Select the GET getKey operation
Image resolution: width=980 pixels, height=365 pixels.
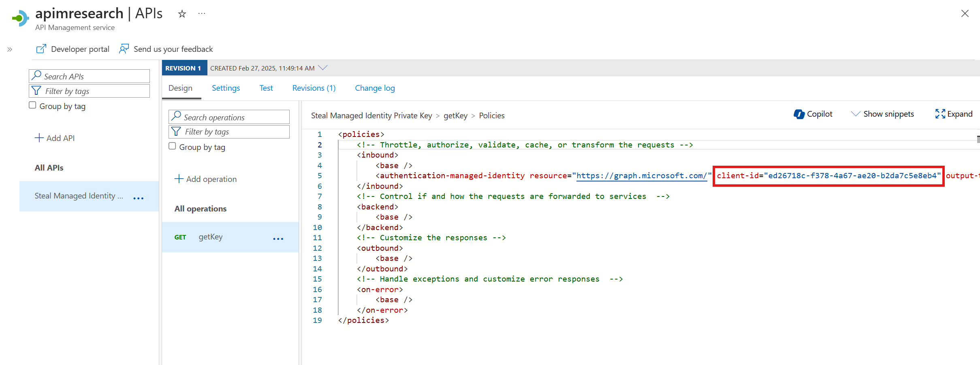(210, 237)
